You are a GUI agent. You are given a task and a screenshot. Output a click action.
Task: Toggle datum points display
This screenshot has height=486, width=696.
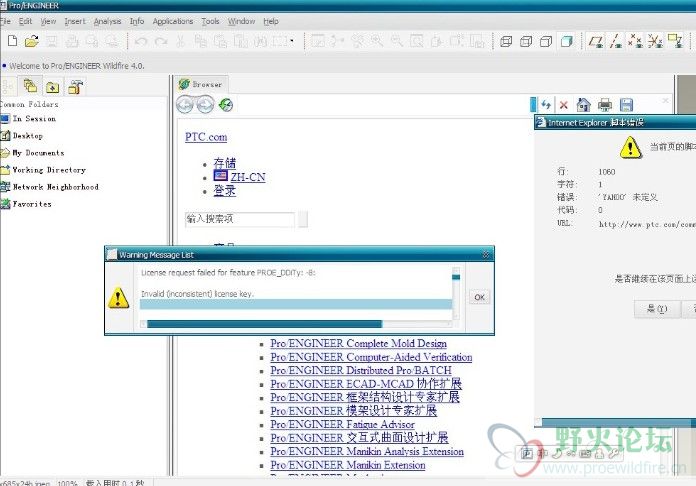[635, 42]
